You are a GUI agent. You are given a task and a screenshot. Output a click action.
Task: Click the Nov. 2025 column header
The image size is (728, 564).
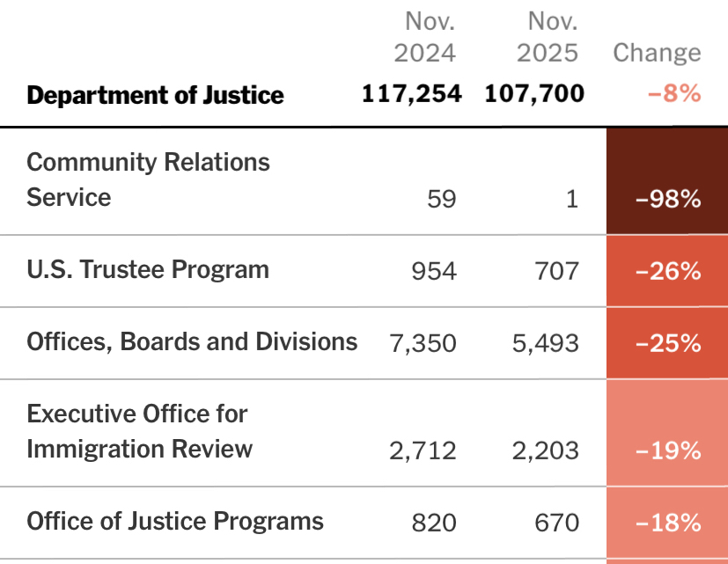pos(548,36)
